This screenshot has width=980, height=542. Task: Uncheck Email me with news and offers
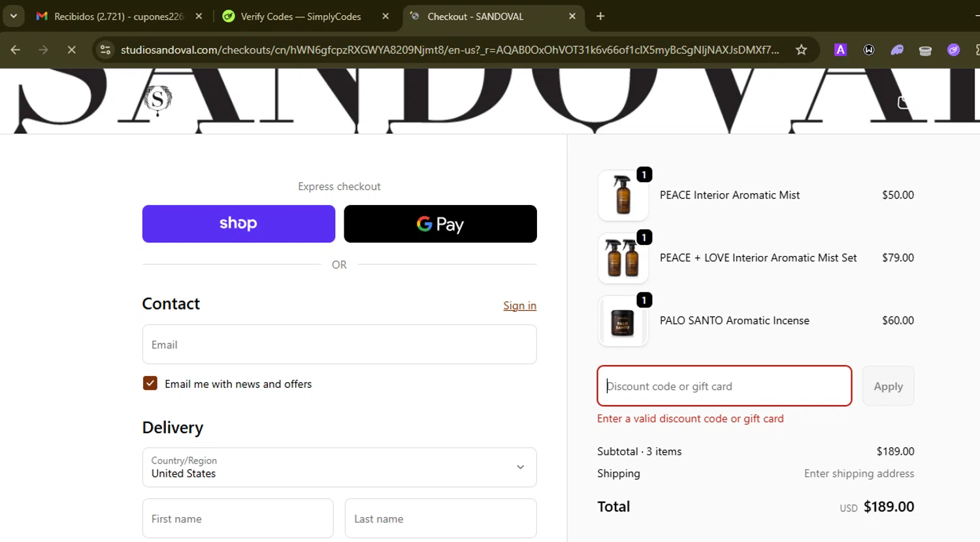point(150,383)
